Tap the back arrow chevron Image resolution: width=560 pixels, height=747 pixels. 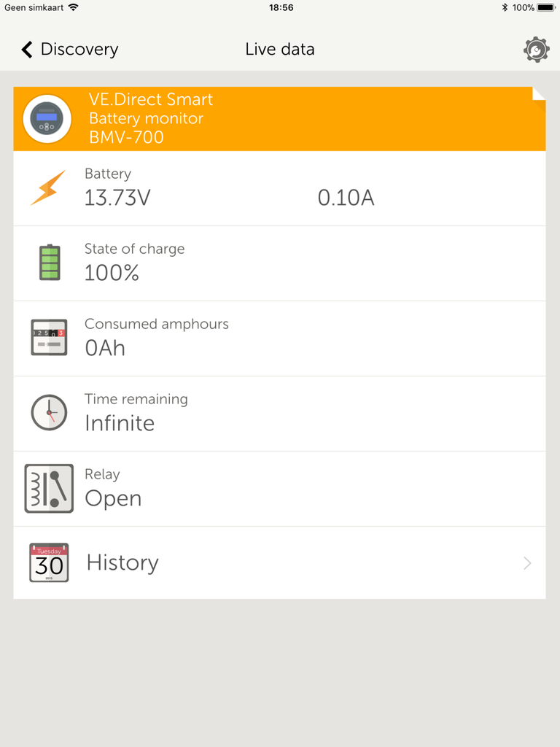pyautogui.click(x=27, y=49)
